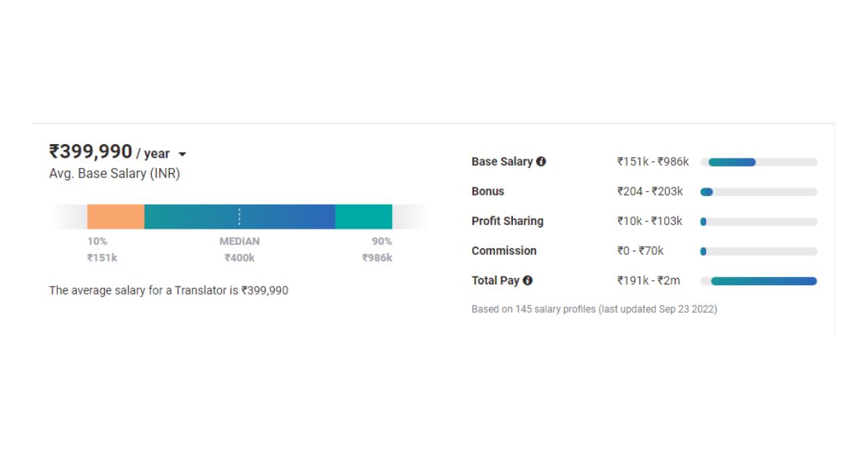Click the 'Based on 145 salary profiles' note
Viewport: 868px width, 456px height.
click(594, 309)
